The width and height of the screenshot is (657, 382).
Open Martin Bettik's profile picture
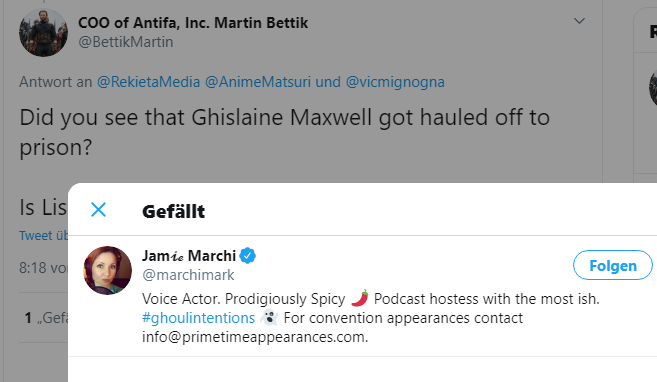click(43, 33)
